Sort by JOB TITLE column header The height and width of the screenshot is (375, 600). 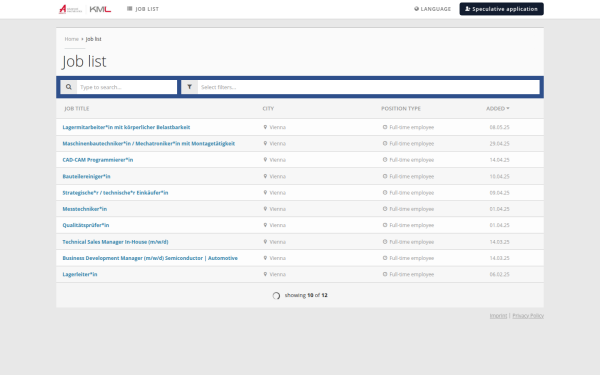77,109
